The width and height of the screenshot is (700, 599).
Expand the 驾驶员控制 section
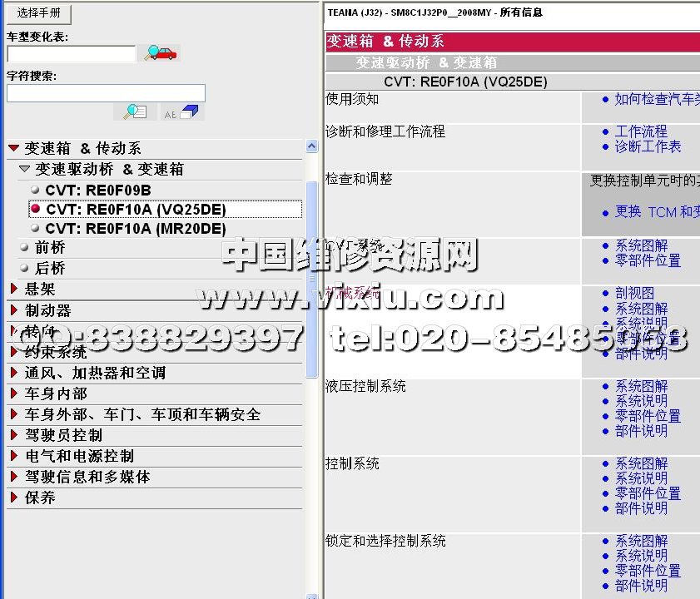point(14,435)
